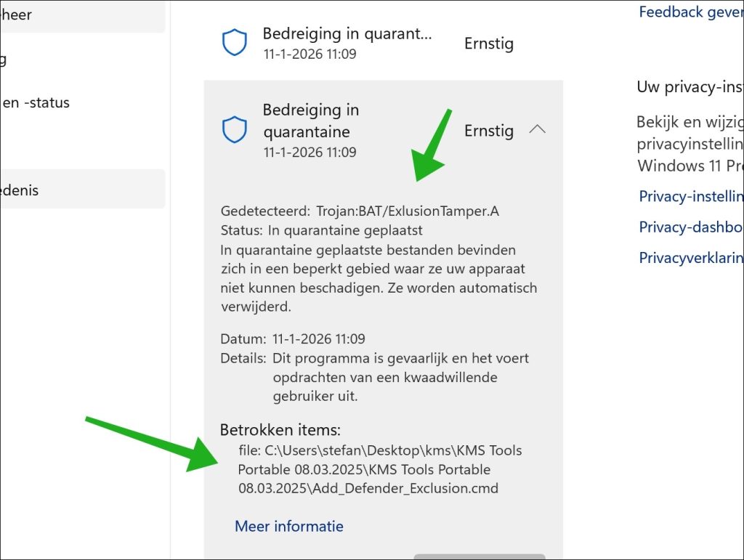
Task: Open the Privacy-instellingen link
Action: click(x=690, y=196)
